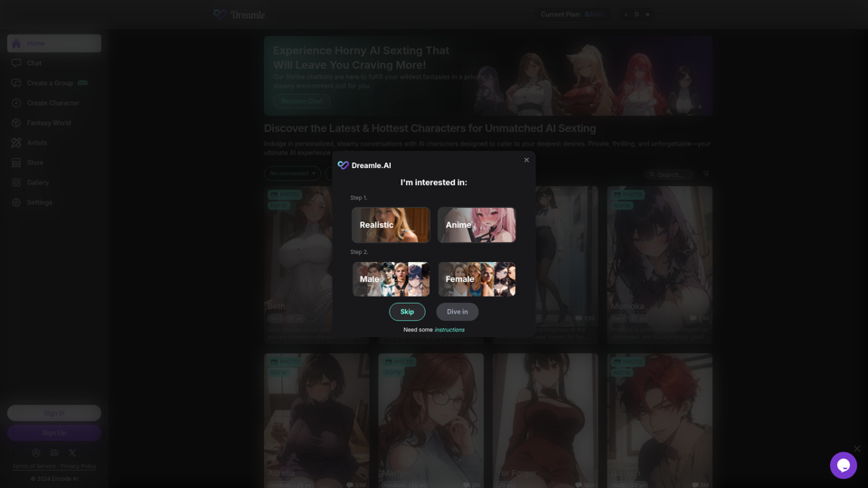Screen dimensions: 868x488
Task: Open Create a Group in sidebar
Action: click(x=54, y=83)
